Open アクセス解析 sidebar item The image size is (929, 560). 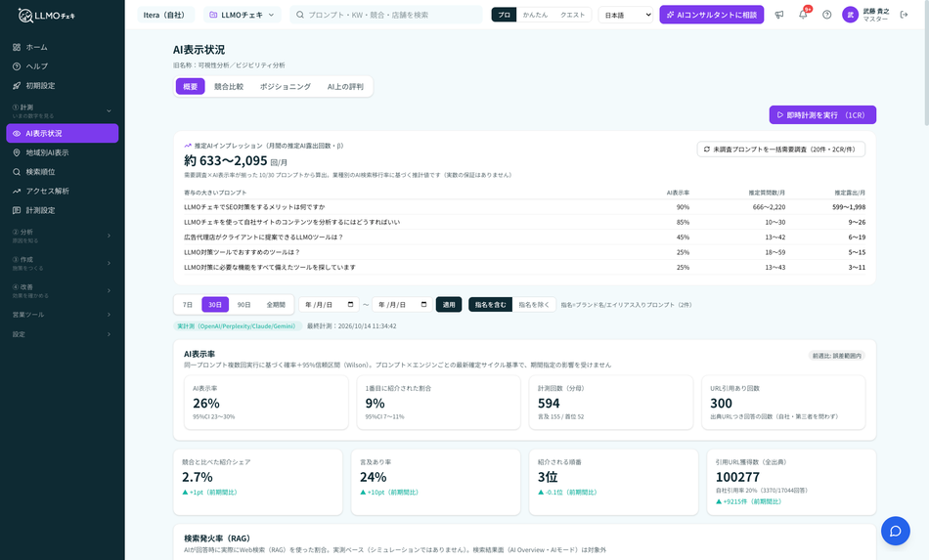pyautogui.click(x=63, y=192)
